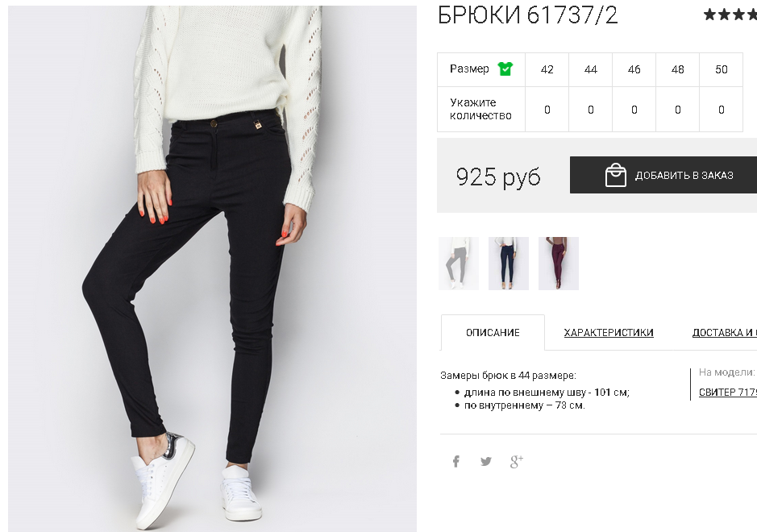Image resolution: width=757 pixels, height=532 pixels.
Task: Set quantity field for size 44
Action: (590, 110)
